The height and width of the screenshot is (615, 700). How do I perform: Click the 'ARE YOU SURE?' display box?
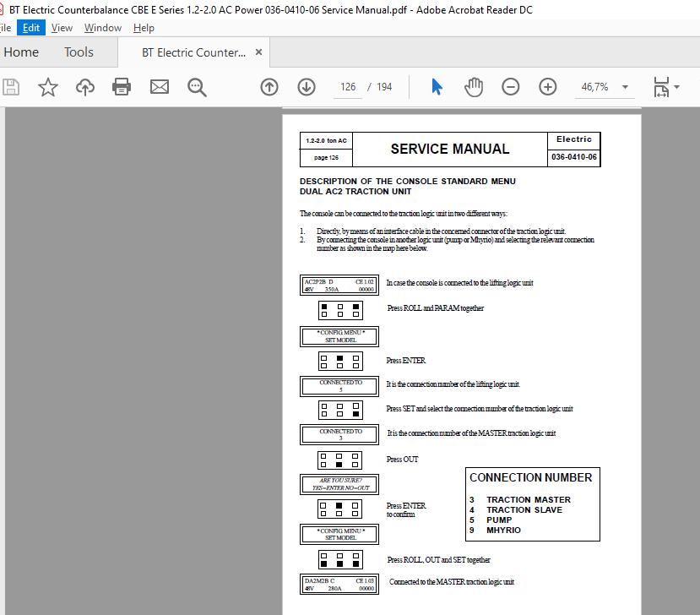[339, 484]
